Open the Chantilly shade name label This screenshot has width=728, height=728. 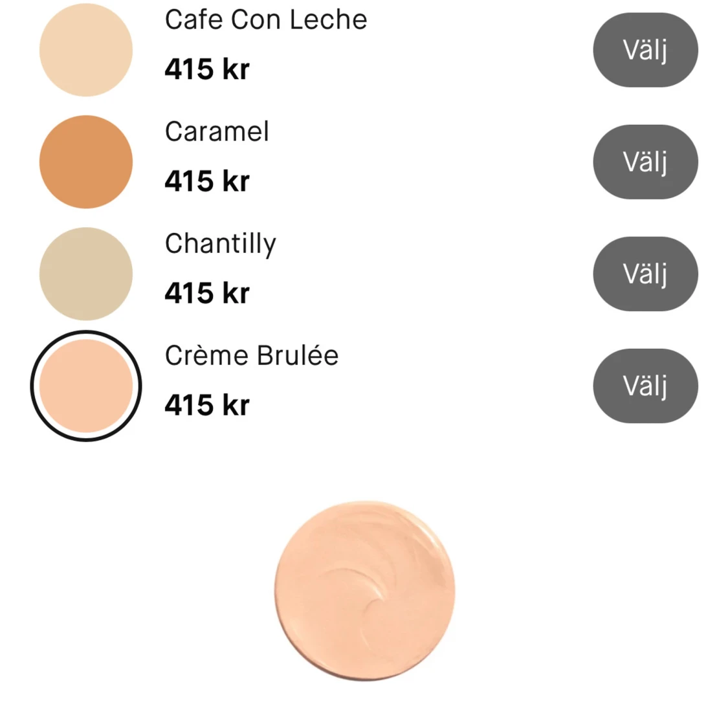click(x=221, y=244)
